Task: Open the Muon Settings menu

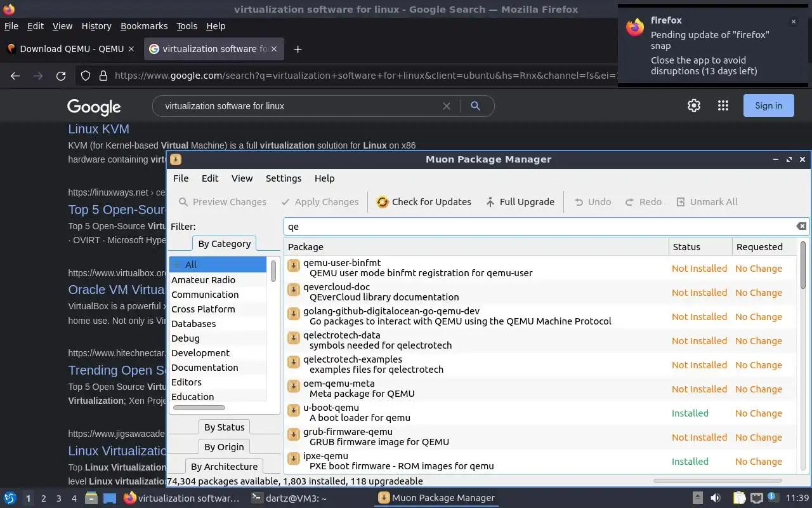Action: [284, 178]
